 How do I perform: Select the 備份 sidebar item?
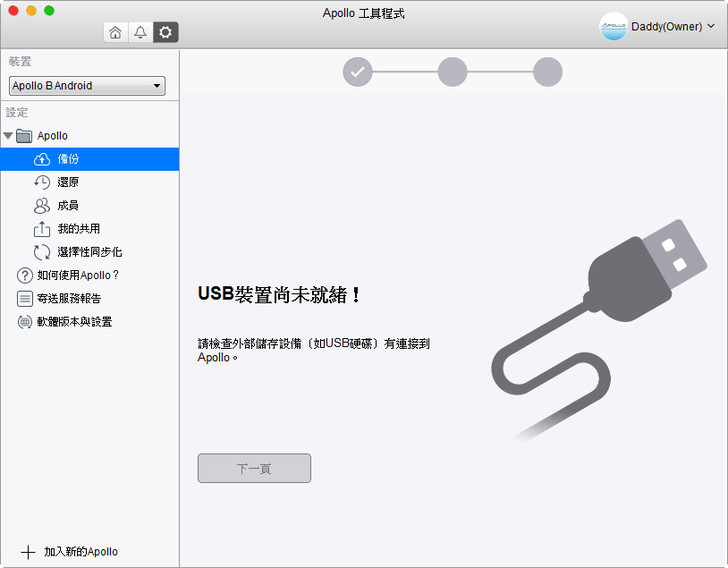[x=90, y=159]
